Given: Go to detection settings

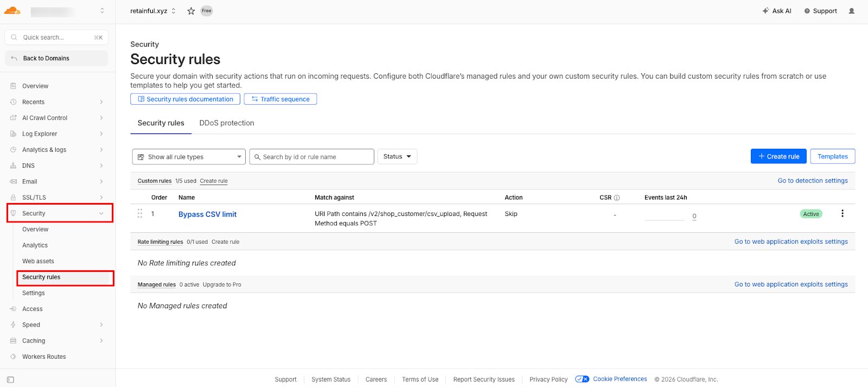Looking at the screenshot, I should point(813,181).
